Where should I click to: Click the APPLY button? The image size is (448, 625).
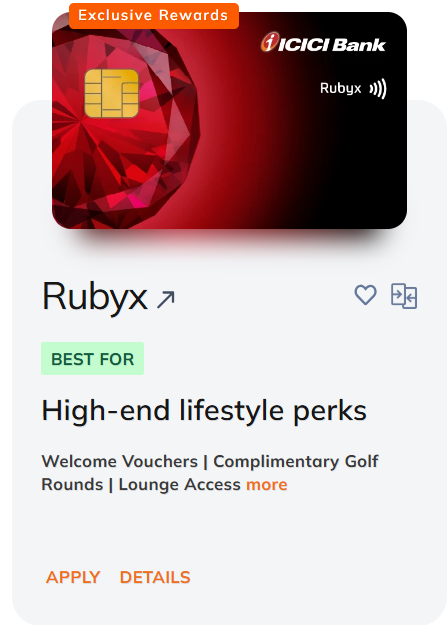[73, 577]
